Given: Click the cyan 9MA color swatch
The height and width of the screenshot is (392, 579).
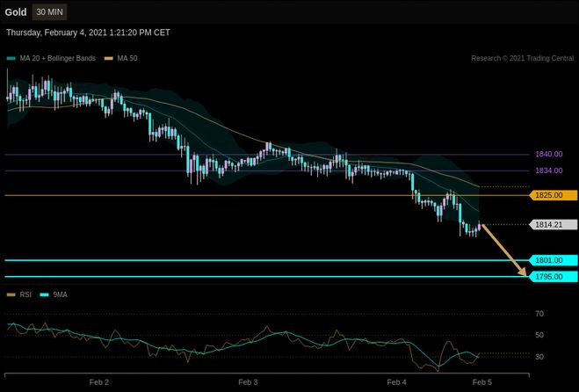Looking at the screenshot, I should pos(44,294).
